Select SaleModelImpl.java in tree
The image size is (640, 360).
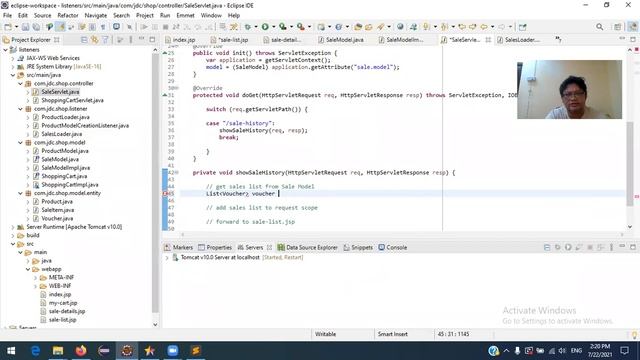tap(65, 168)
